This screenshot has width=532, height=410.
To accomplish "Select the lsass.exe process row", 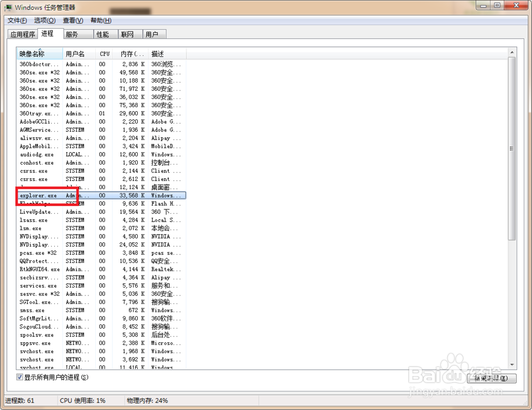I will (x=101, y=220).
